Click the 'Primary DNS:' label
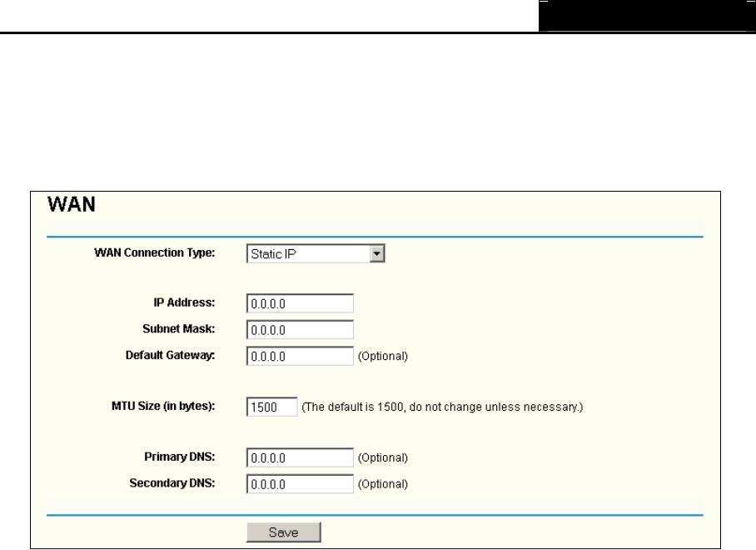The height and width of the screenshot is (550, 756). (x=180, y=457)
